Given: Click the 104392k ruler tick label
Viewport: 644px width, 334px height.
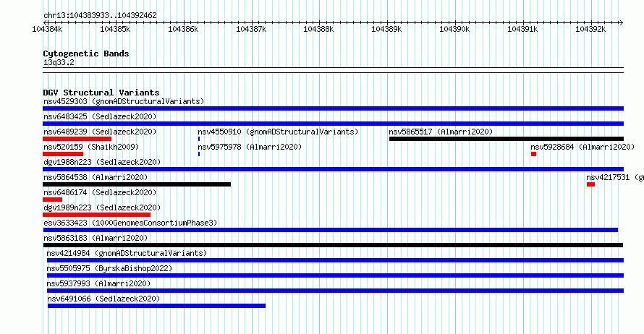Looking at the screenshot, I should [x=590, y=29].
